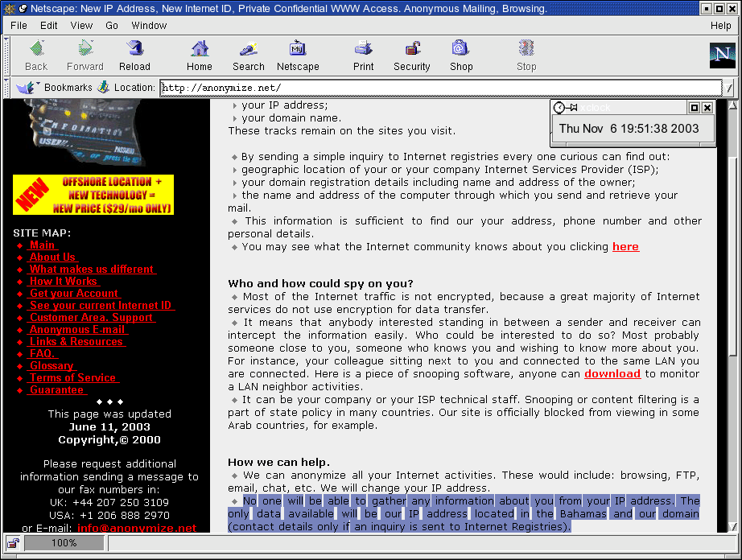Screen dimensions: 742x560
Task: Click the 'How we can help.' heading
Action: 278,462
